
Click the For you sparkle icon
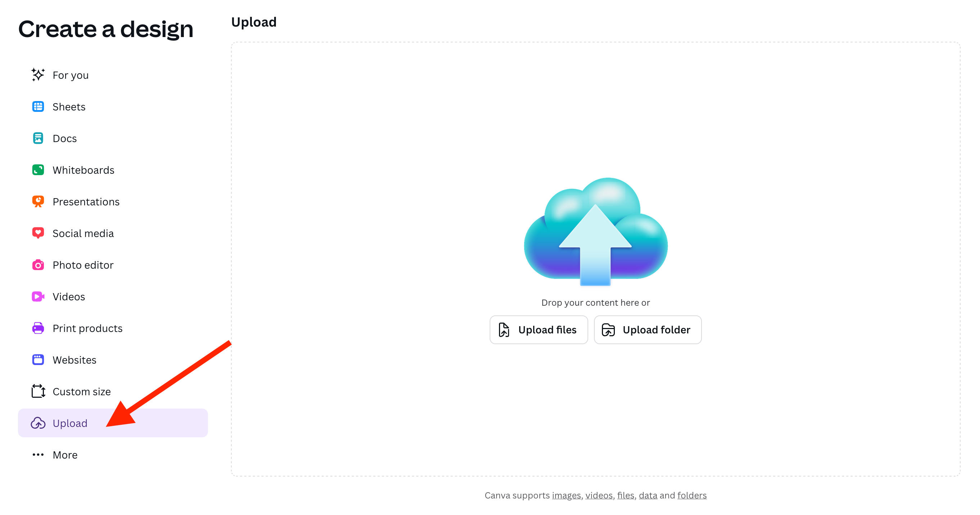[x=38, y=75]
